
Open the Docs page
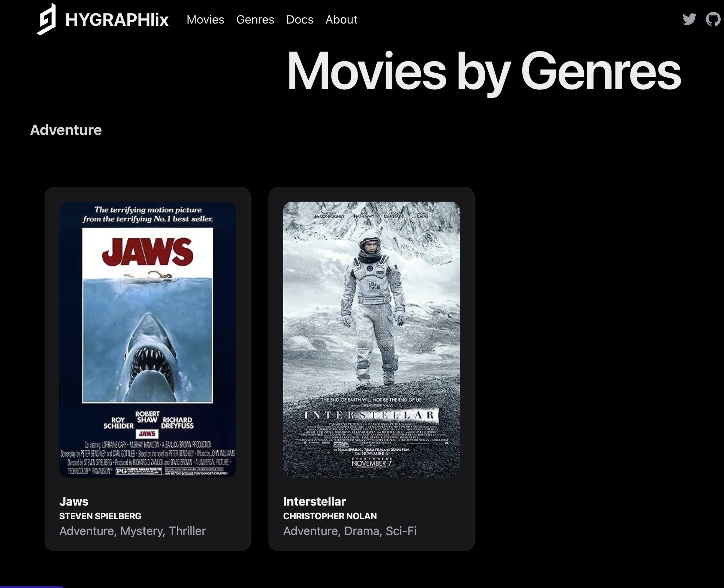tap(300, 20)
